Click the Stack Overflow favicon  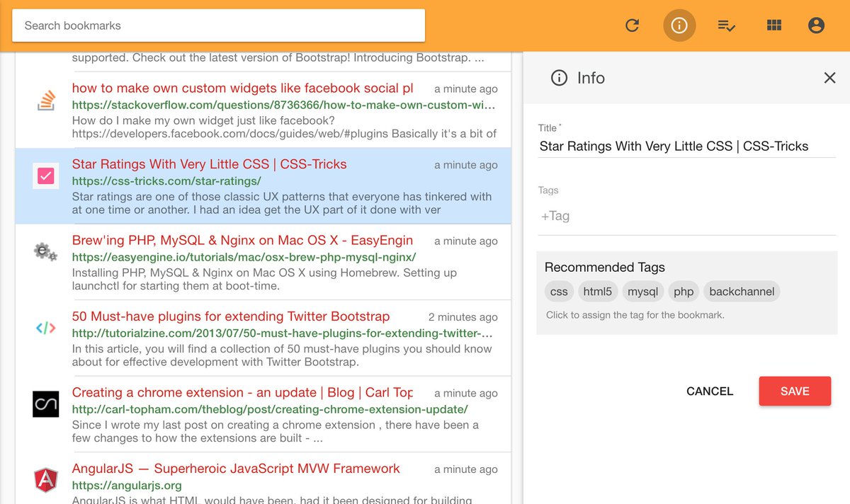(45, 101)
